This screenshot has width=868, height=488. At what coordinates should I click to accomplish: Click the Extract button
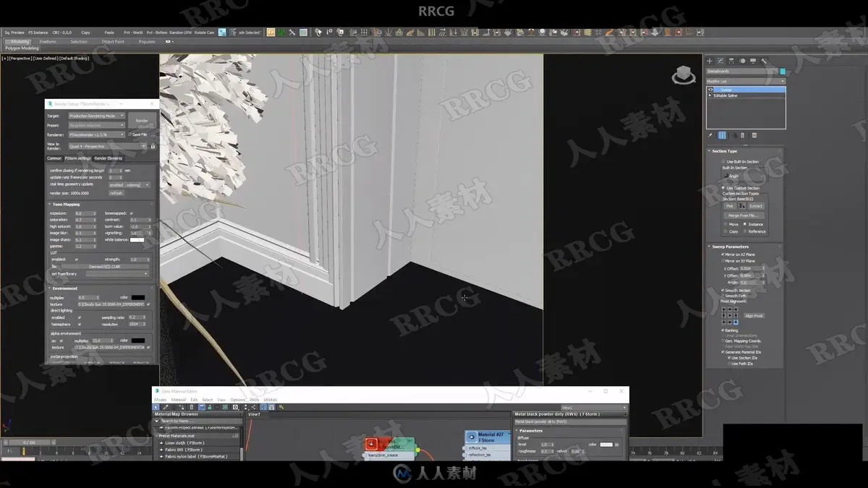pos(756,205)
